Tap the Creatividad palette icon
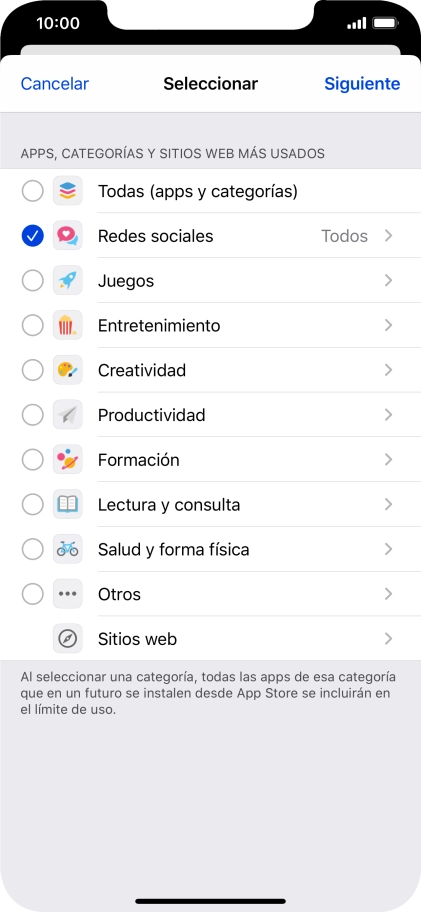This screenshot has height=912, width=421. pyautogui.click(x=67, y=370)
